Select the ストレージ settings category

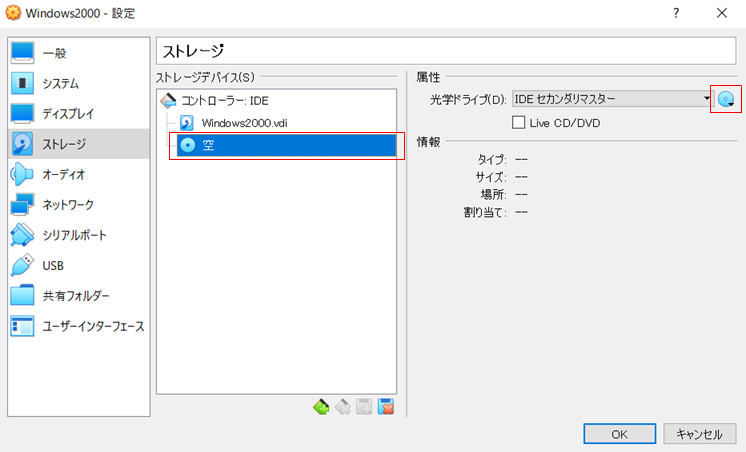[x=79, y=144]
